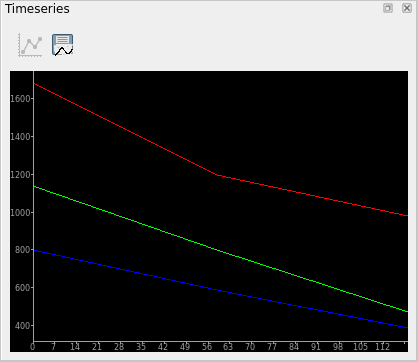Click the 91 x-axis tick label
Viewport: 418px width, 362px height.
coord(316,347)
